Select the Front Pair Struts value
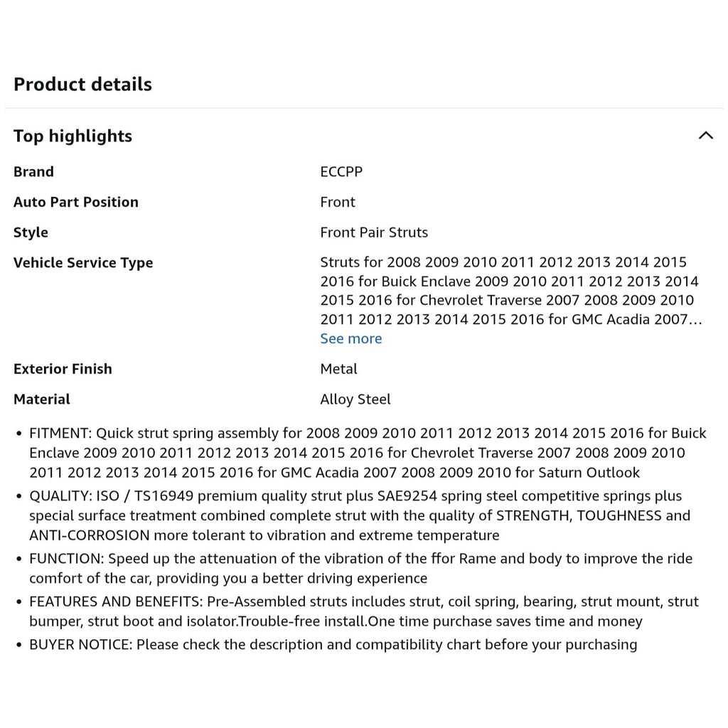 click(x=374, y=232)
